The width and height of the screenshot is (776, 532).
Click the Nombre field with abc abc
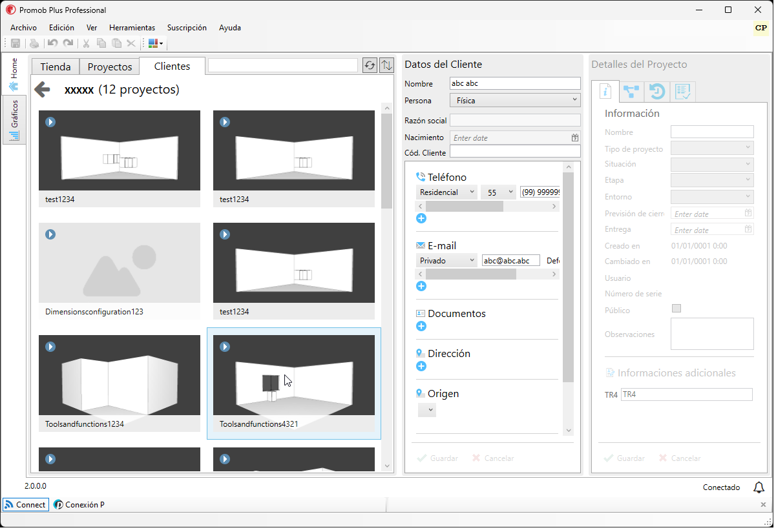515,83
